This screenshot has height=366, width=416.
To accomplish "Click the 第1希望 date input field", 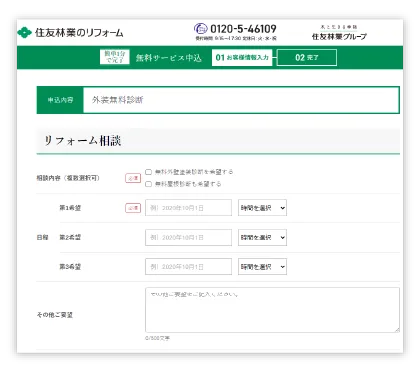I will (x=188, y=208).
